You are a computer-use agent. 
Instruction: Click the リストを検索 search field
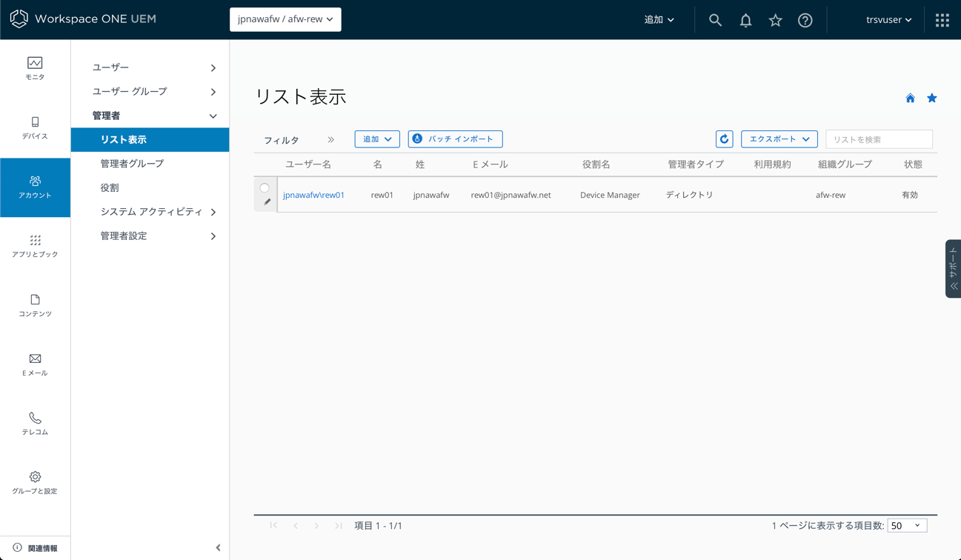tap(879, 139)
